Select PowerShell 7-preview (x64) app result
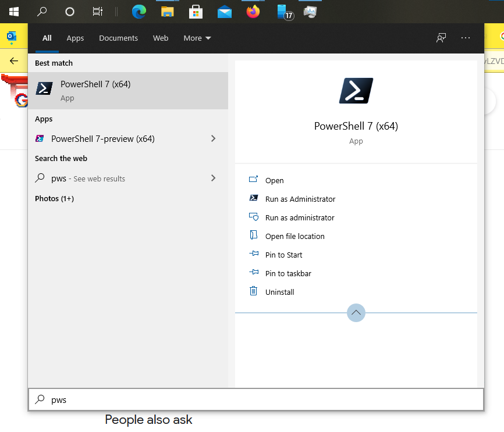Viewport: 504px width, 432px height. (x=128, y=139)
